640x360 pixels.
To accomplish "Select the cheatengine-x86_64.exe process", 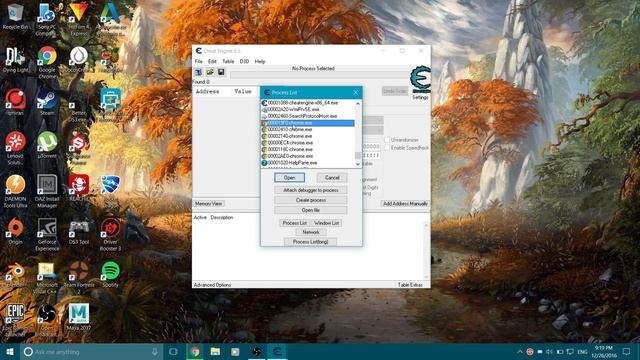I will point(308,103).
